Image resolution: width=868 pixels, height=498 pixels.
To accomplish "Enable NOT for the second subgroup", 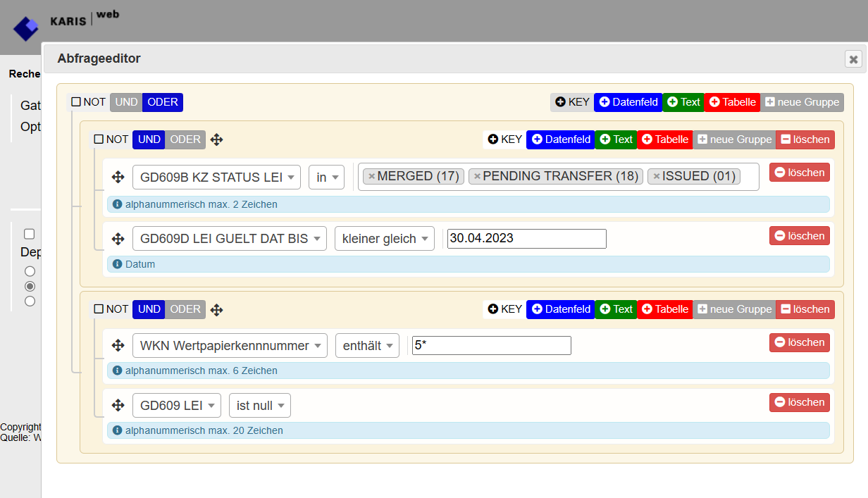I will [99, 309].
